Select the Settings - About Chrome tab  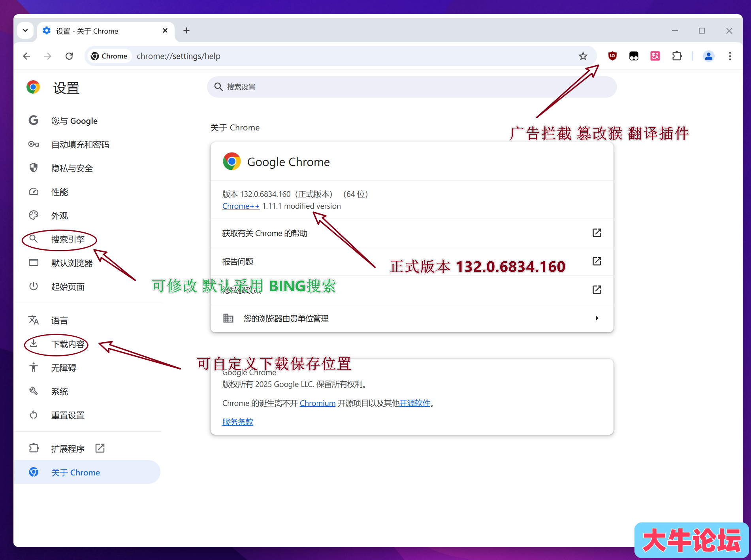106,31
